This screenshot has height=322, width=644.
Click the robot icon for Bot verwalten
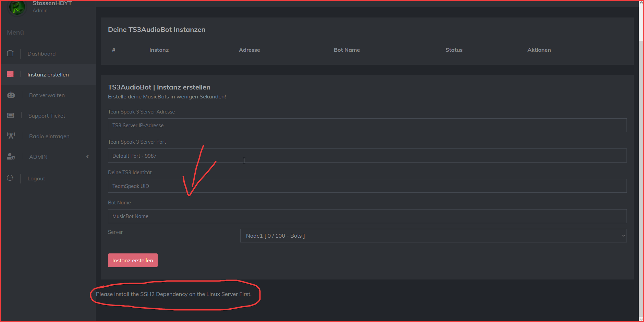click(x=11, y=95)
